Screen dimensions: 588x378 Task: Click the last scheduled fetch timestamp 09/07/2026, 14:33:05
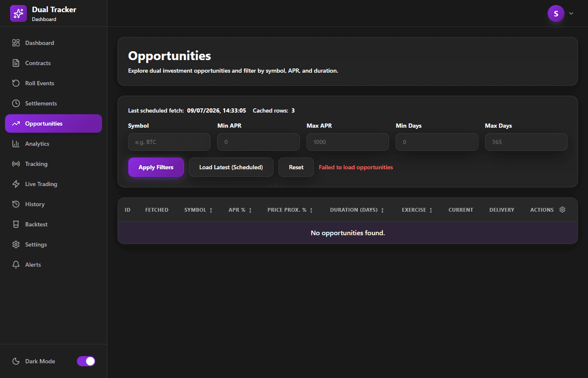coord(216,110)
